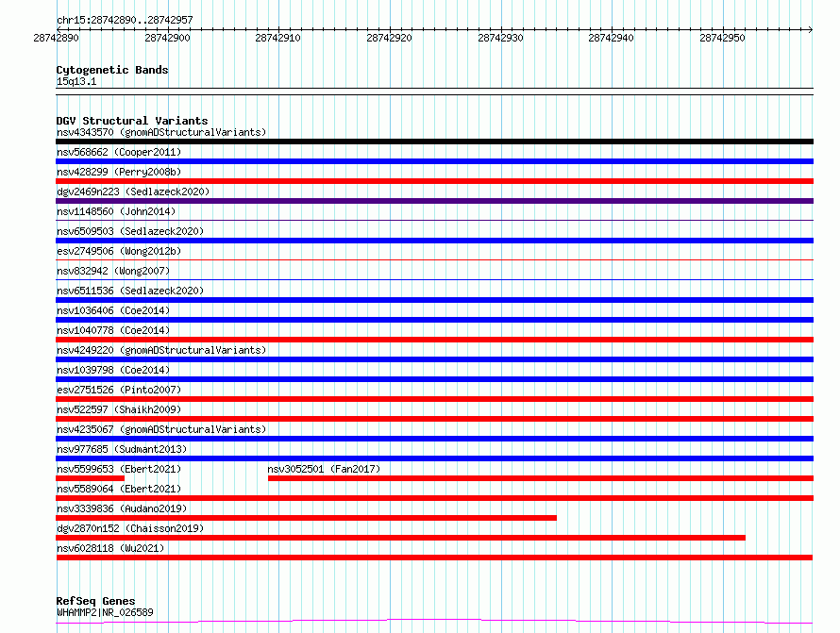The width and height of the screenshot is (840, 633).
Task: Click the nsv1039798 (Coe2014) label
Action: (x=113, y=370)
